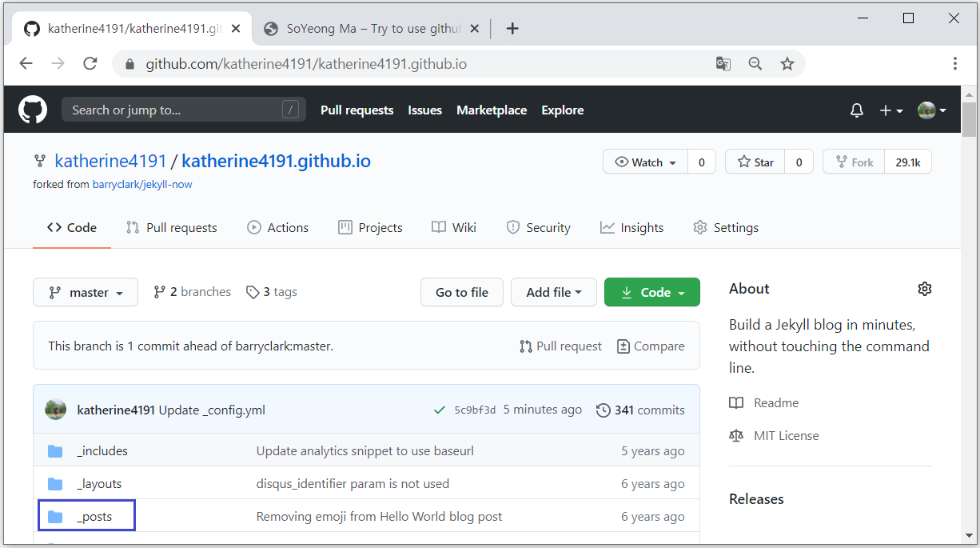Screen dimensions: 980x548
Task: Click the Compare link
Action: coord(651,346)
